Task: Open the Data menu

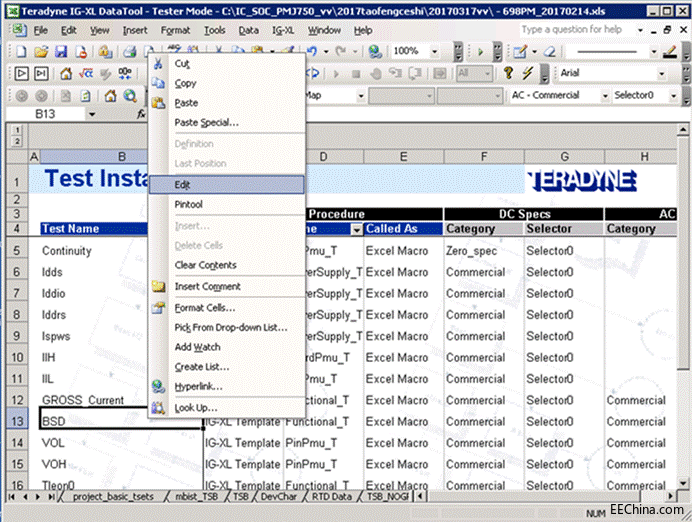Action: point(248,30)
